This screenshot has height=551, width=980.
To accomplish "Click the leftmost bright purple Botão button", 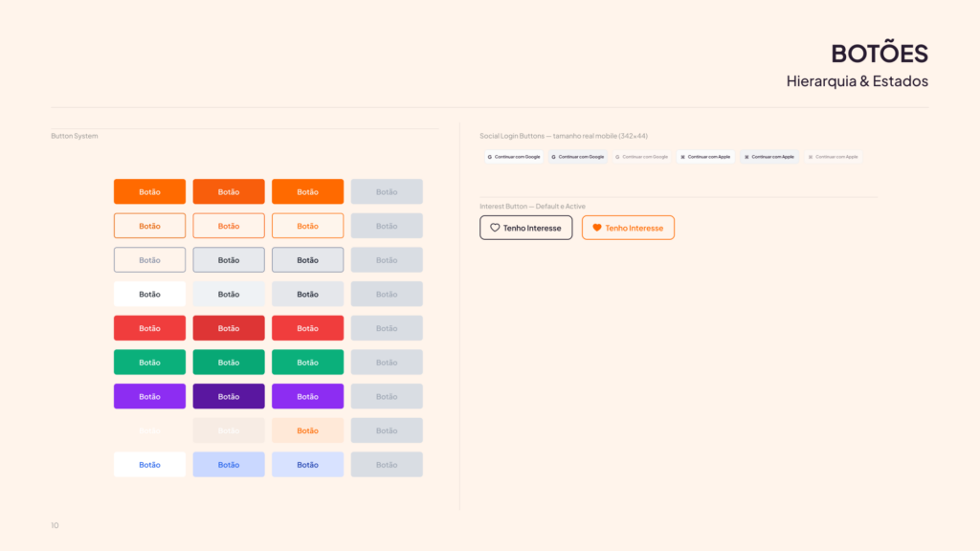I will pos(149,397).
